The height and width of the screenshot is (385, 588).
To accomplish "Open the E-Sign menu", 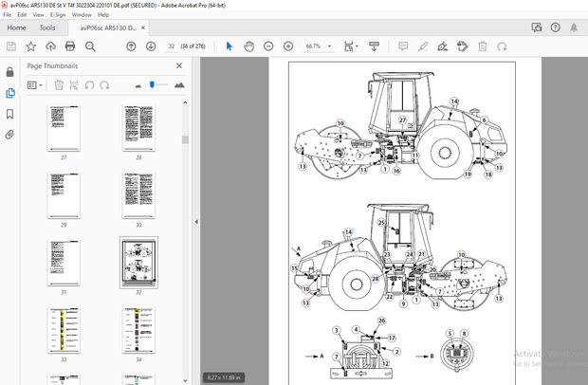I will click(x=56, y=15).
